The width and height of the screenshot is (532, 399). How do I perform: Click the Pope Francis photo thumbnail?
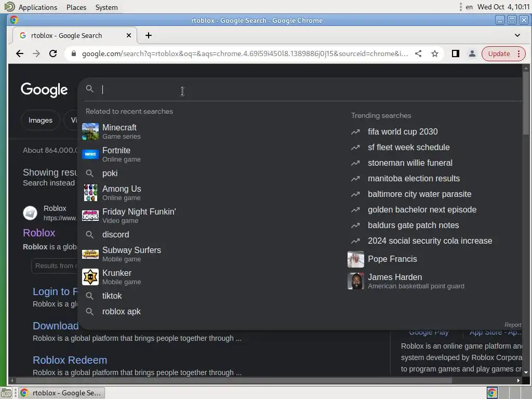tap(355, 259)
